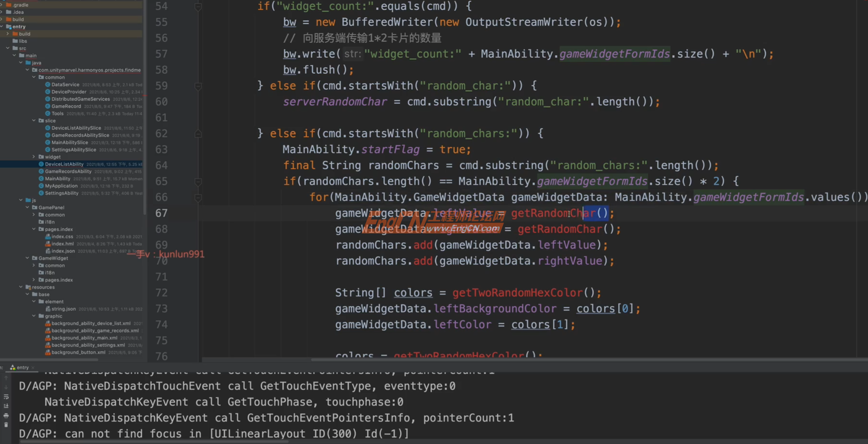This screenshot has width=868, height=444.
Task: Click the Java class icon beside DataService
Action: 48,84
